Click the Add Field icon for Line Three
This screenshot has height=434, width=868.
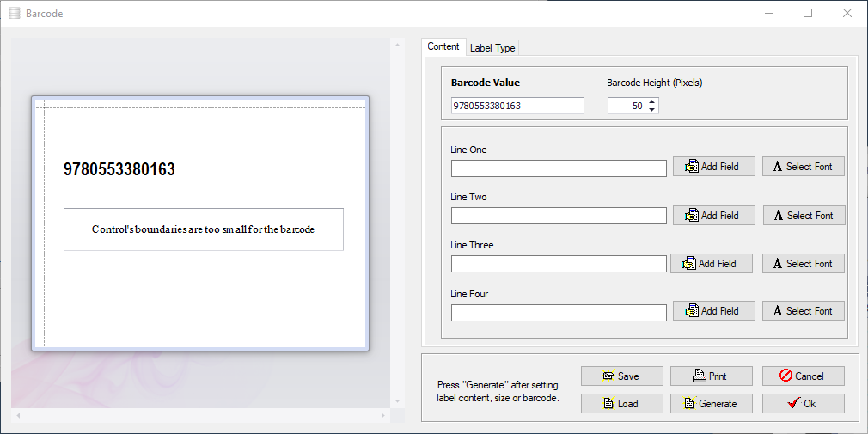tap(688, 264)
